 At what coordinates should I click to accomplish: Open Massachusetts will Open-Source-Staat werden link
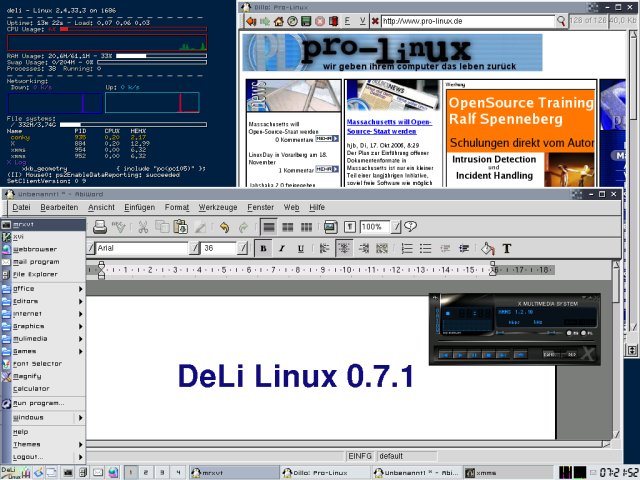(x=389, y=127)
